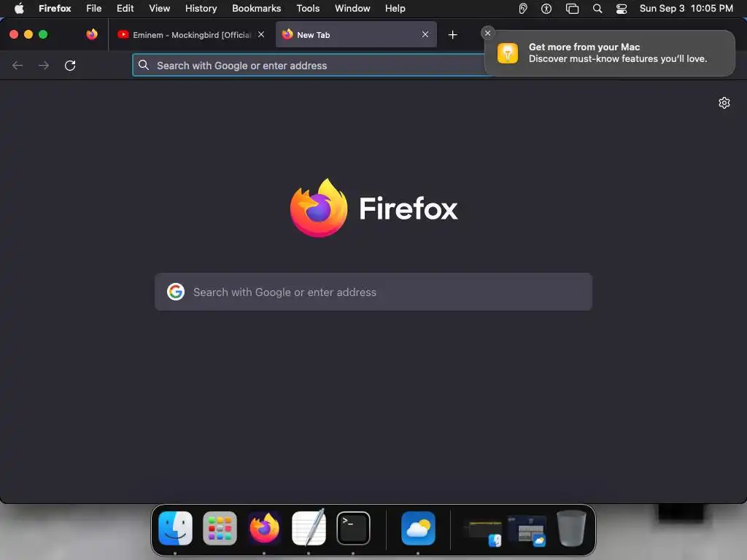Image resolution: width=747 pixels, height=560 pixels.
Task: Open the View menu
Action: pos(160,8)
